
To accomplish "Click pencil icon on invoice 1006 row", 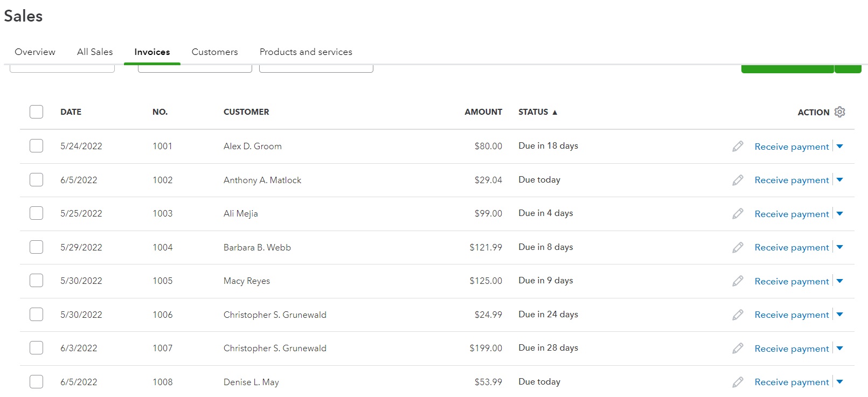I will click(x=738, y=315).
